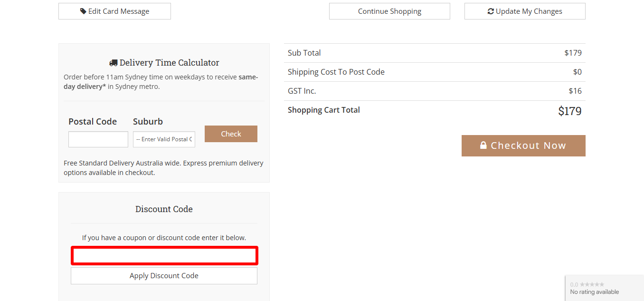Click the Sub Total label
This screenshot has height=301, width=644.
[x=304, y=53]
